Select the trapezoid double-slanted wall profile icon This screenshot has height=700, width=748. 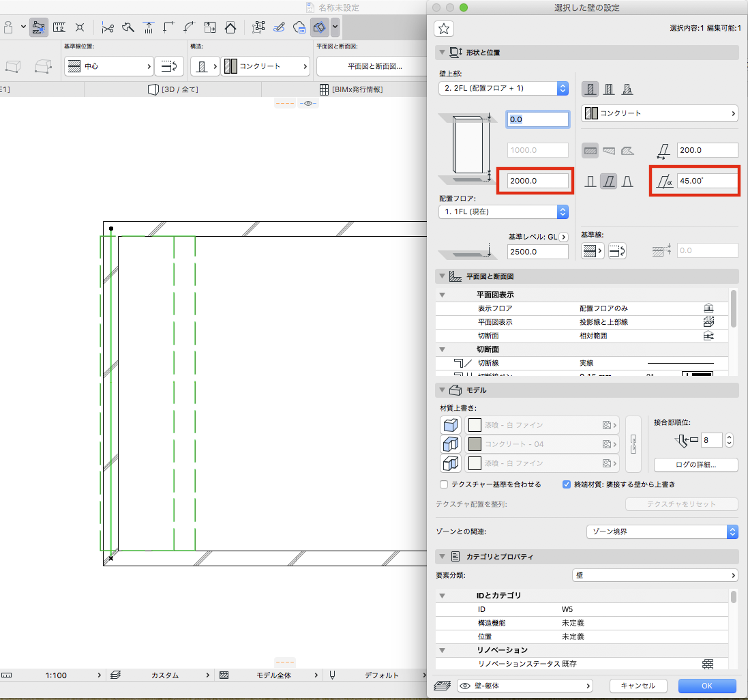tap(628, 181)
